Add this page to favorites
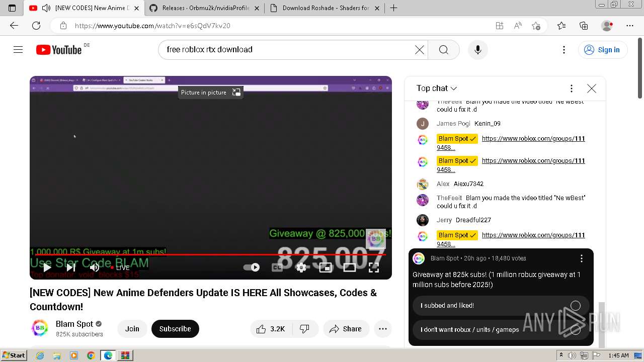644x362 pixels. tap(536, 26)
